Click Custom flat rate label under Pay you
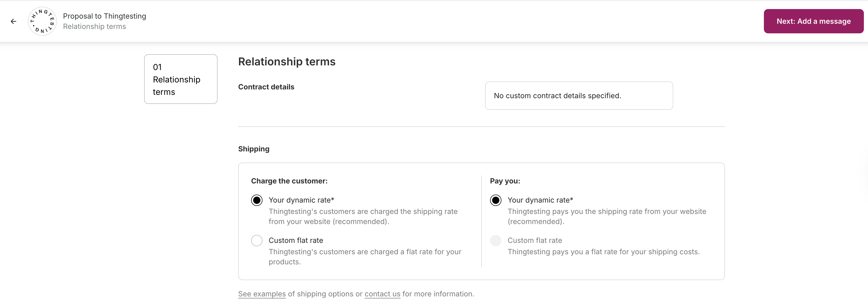 pyautogui.click(x=534, y=241)
